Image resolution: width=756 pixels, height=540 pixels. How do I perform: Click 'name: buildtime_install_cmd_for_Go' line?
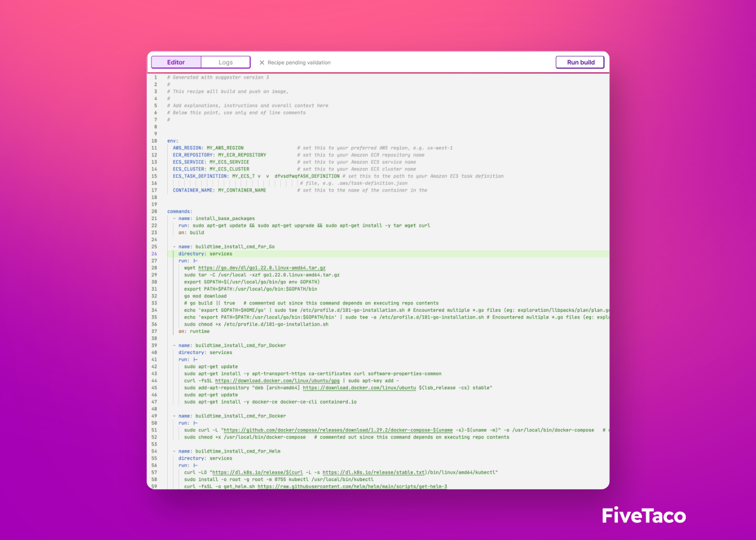tap(226, 247)
